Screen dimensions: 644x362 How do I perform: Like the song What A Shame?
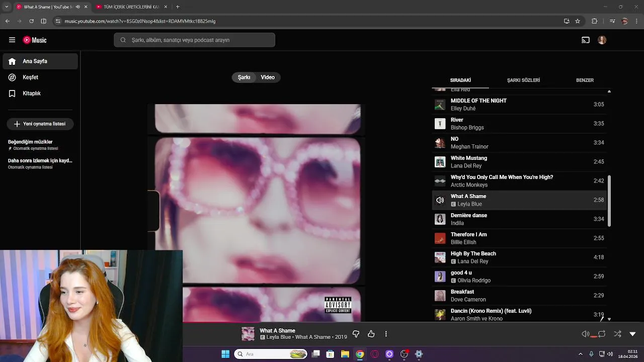tap(371, 334)
